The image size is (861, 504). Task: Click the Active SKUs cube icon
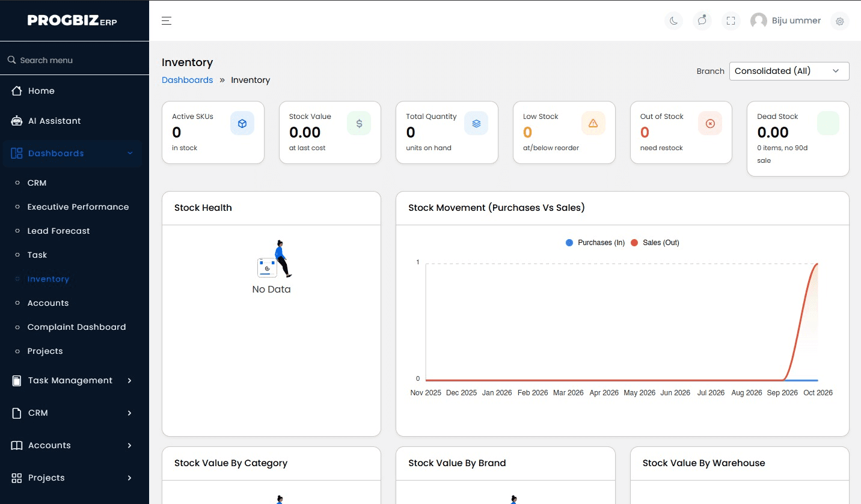pyautogui.click(x=242, y=123)
